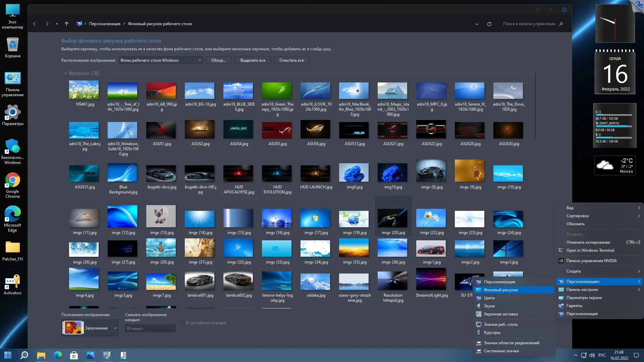Collapse the Windows (78) group
This screenshot has height=362, width=644.
pyautogui.click(x=65, y=73)
